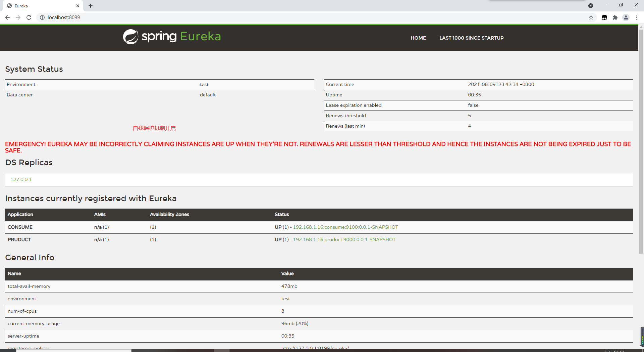Viewport: 644px width, 352px height.
Task: Click the spring Eureka logo
Action: click(172, 37)
